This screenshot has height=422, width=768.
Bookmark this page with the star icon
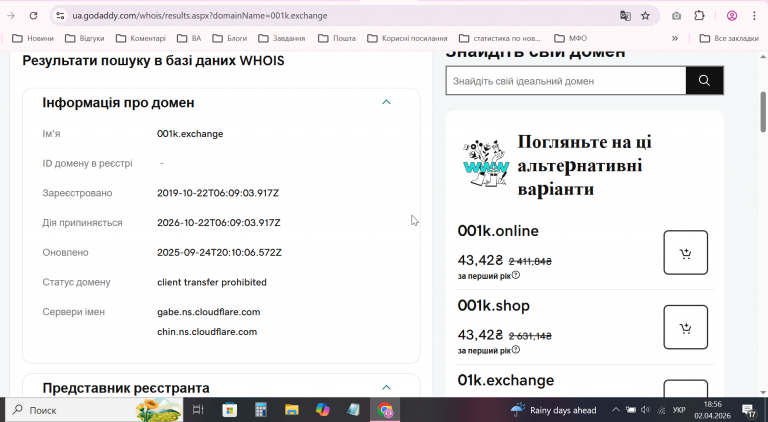coord(646,16)
